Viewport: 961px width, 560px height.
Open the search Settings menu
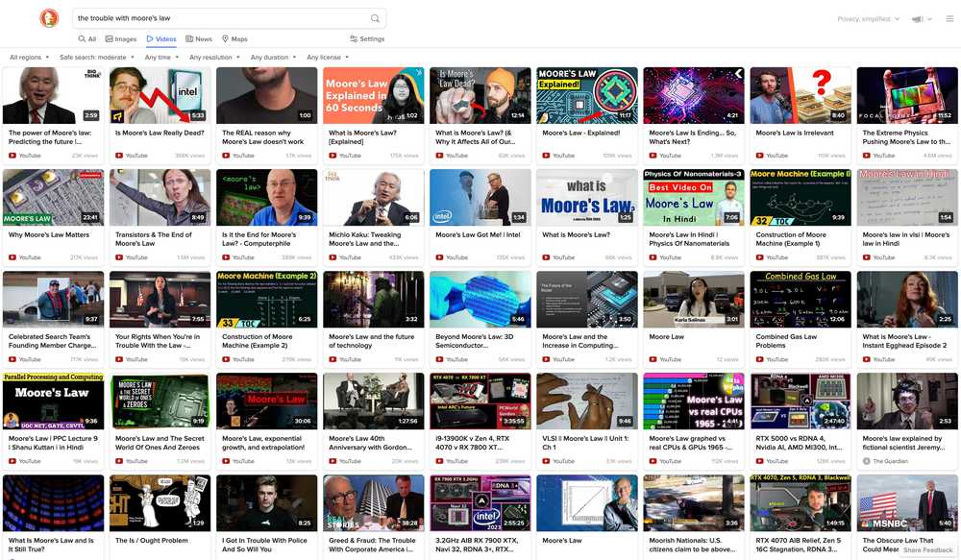click(x=367, y=39)
